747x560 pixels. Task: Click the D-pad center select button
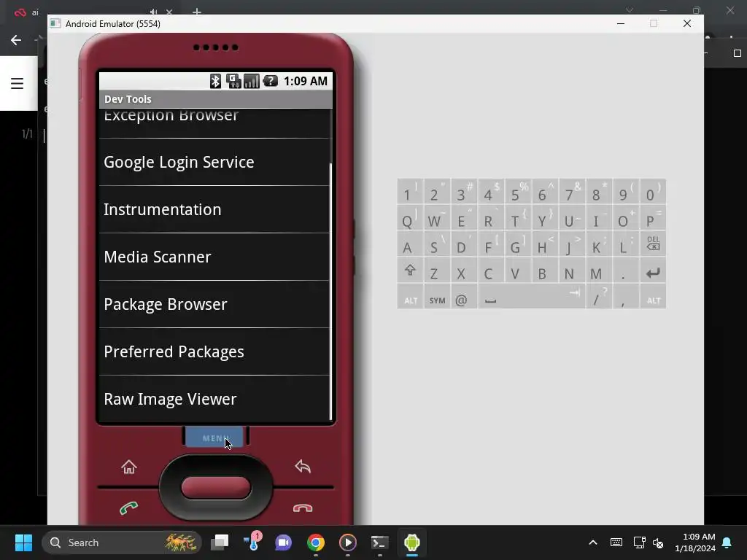click(x=216, y=488)
